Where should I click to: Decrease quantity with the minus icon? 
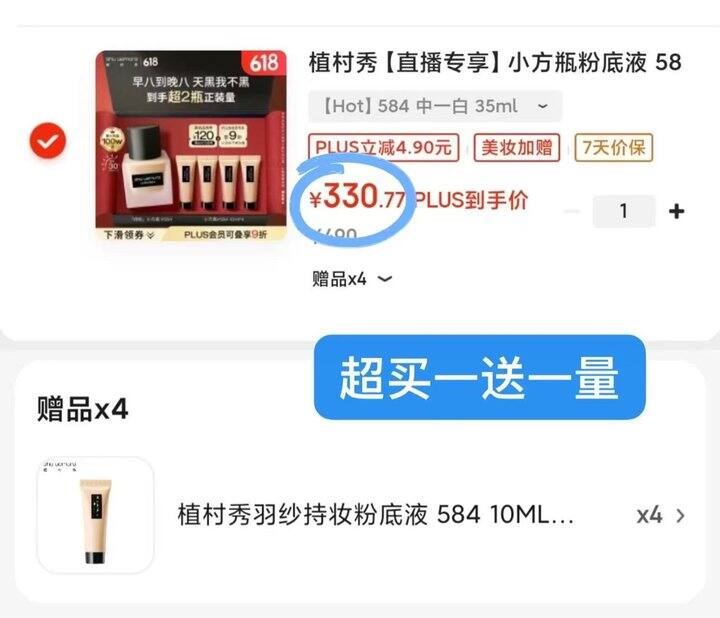point(572,211)
